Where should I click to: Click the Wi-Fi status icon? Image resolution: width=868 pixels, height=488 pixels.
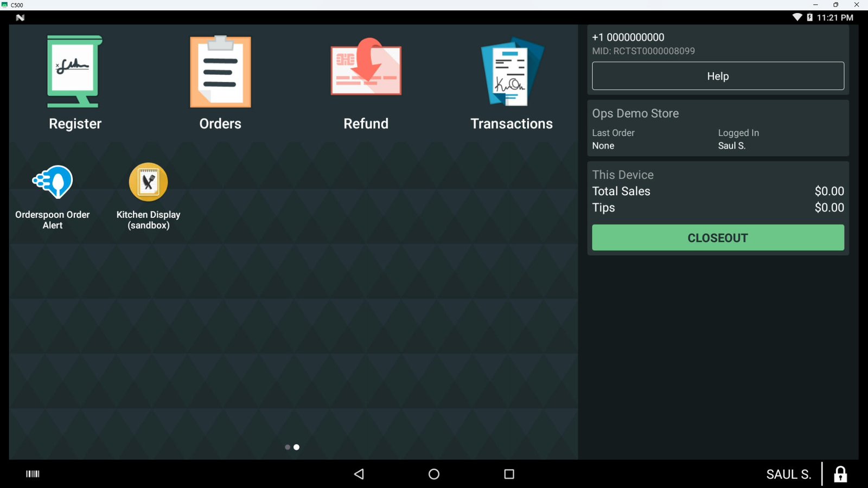click(797, 17)
